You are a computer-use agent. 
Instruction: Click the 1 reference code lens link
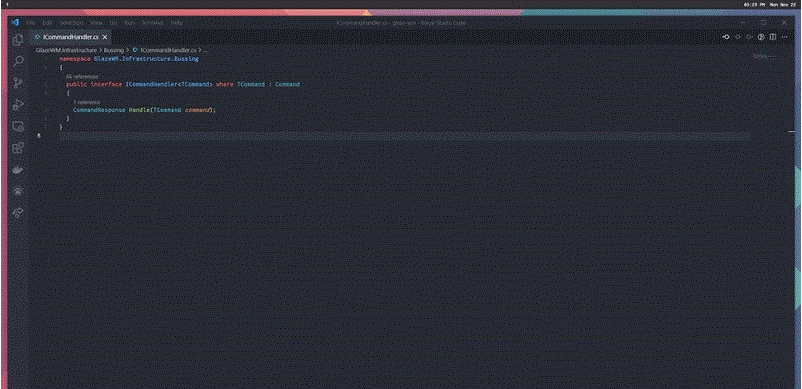(86, 102)
